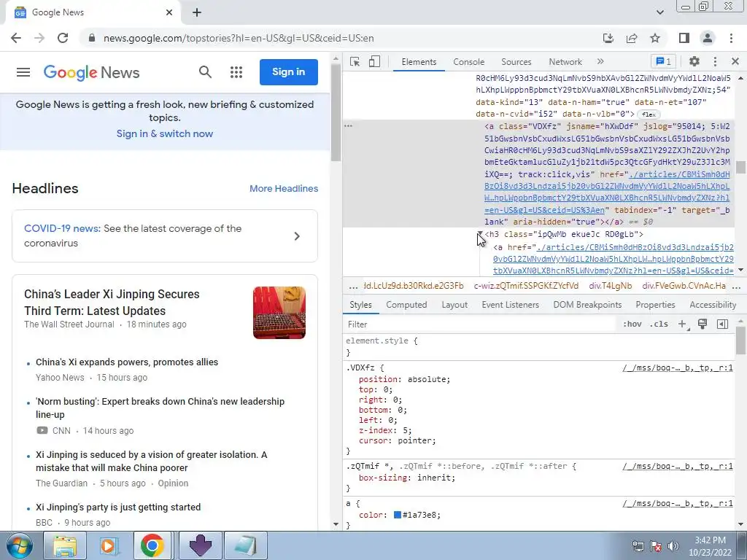Open the Computed styles tab
The width and height of the screenshot is (747, 560).
[x=406, y=305]
